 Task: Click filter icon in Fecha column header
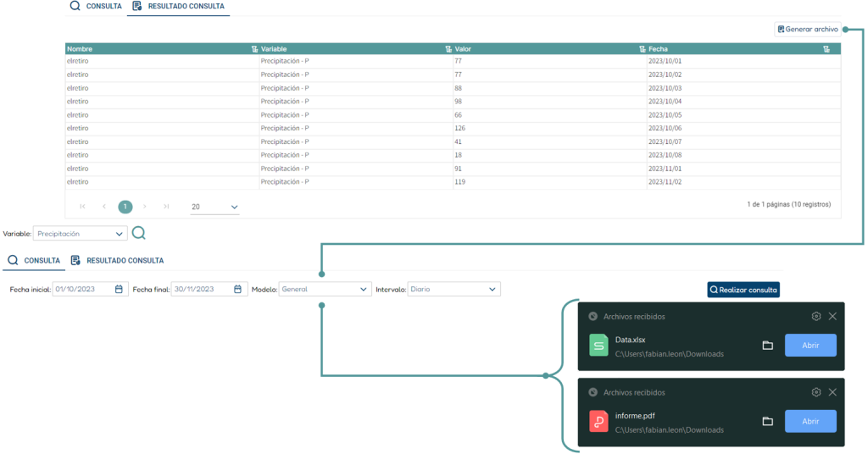[x=826, y=49]
